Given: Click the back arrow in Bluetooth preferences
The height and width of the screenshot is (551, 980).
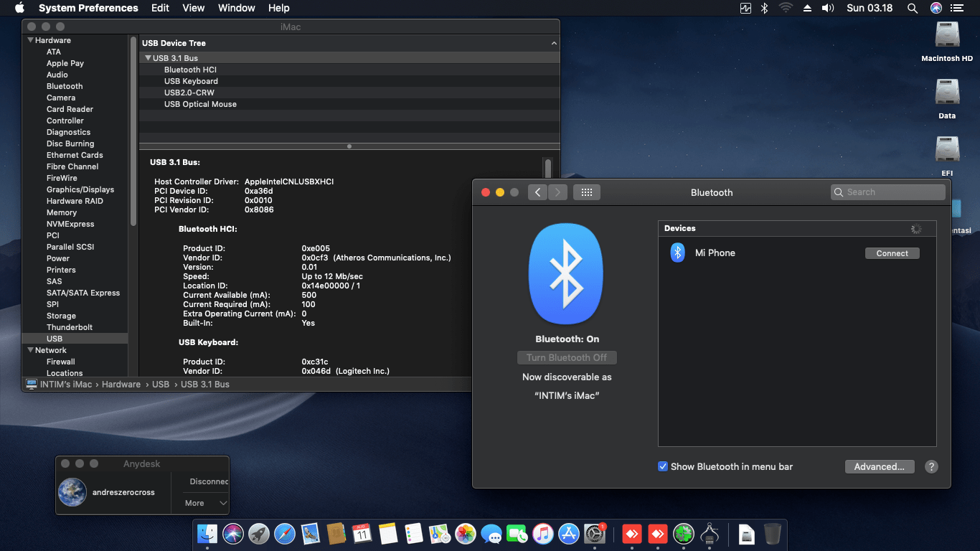Looking at the screenshot, I should (x=537, y=192).
